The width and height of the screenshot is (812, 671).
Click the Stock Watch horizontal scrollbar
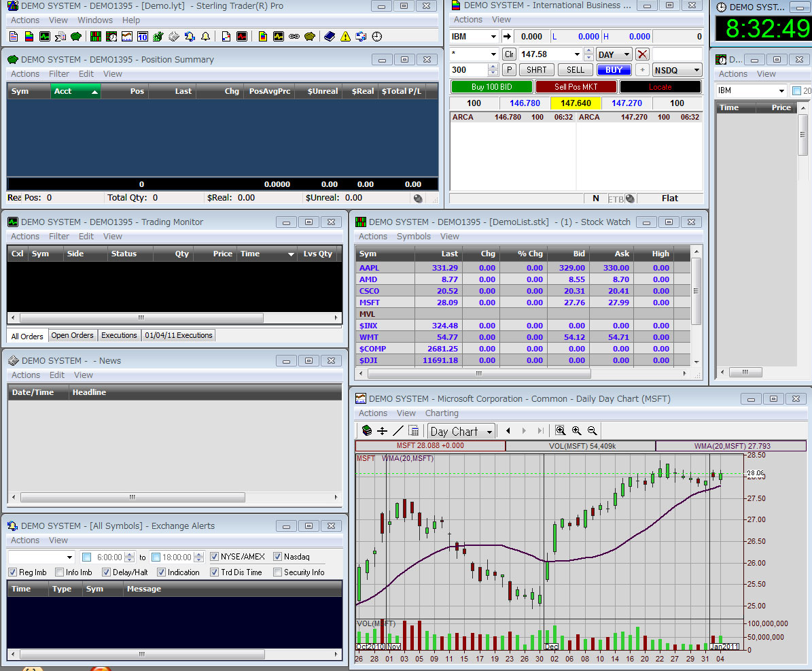point(522,373)
